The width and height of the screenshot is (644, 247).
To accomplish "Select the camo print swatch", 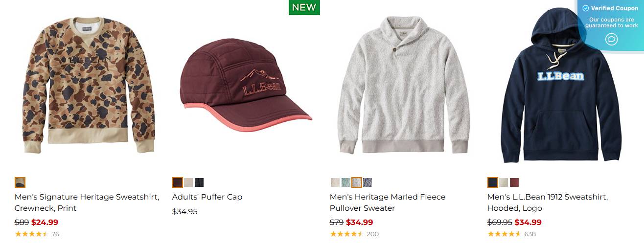I will [20, 182].
